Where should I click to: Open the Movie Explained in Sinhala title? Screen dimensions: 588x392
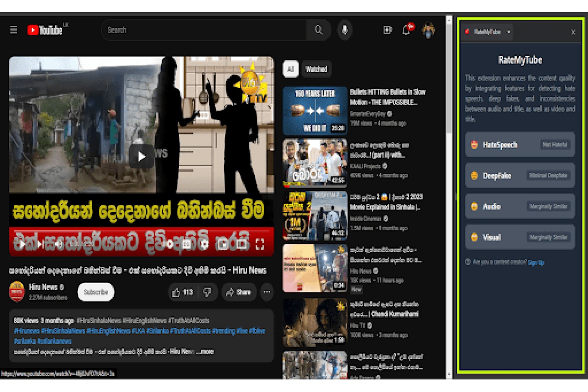(x=386, y=201)
